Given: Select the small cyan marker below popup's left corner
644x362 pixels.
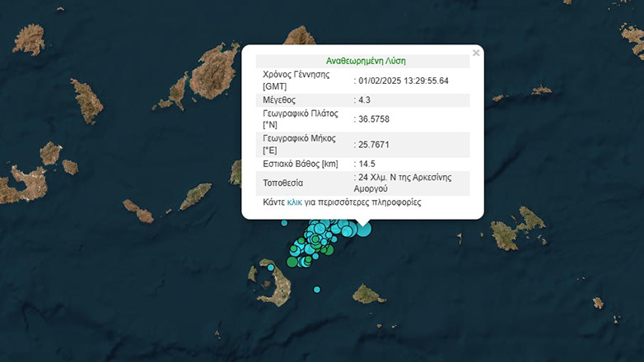Looking at the screenshot, I should (x=284, y=223).
